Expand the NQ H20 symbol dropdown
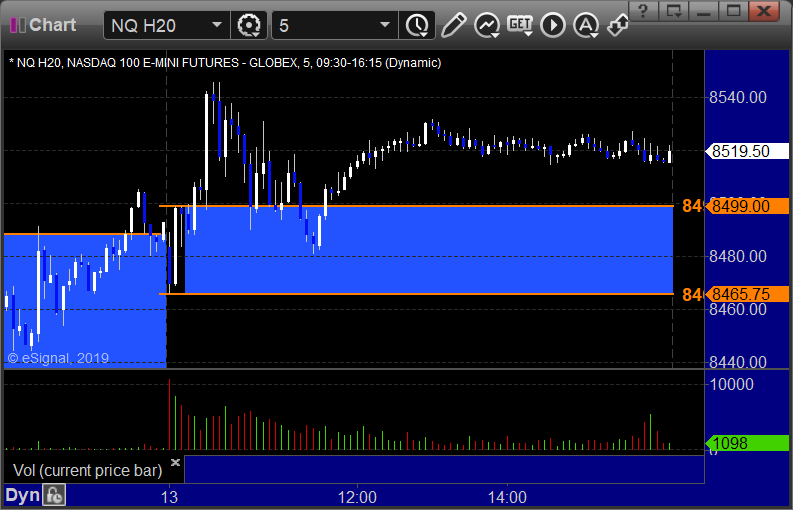The height and width of the screenshot is (510, 793). [x=217, y=25]
